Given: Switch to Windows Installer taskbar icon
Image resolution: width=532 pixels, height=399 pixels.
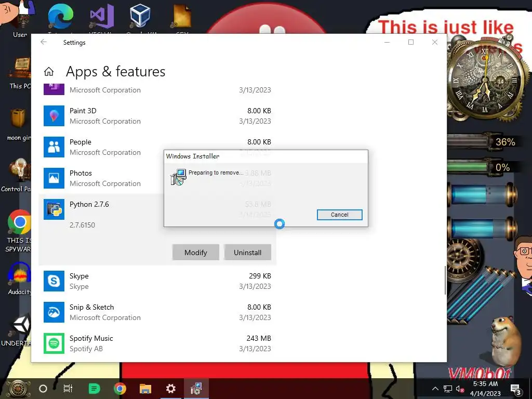Looking at the screenshot, I should pyautogui.click(x=196, y=389).
